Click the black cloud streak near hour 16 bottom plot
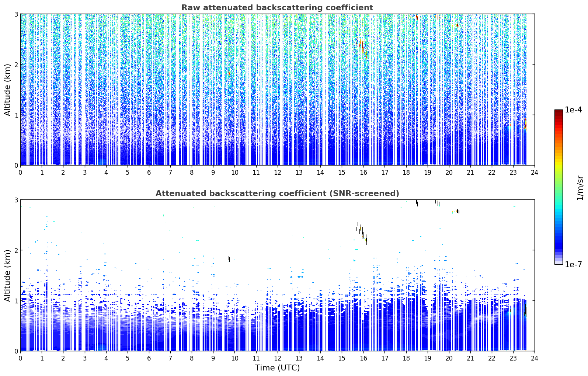Image resolution: width=588 pixels, height=376 pixels. pos(363,234)
